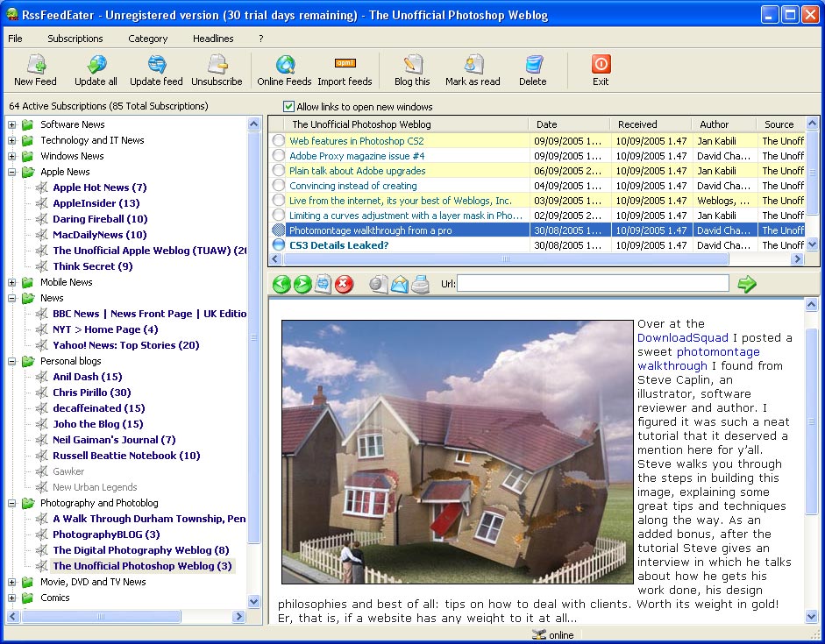Expand the Software News category

tap(12, 124)
